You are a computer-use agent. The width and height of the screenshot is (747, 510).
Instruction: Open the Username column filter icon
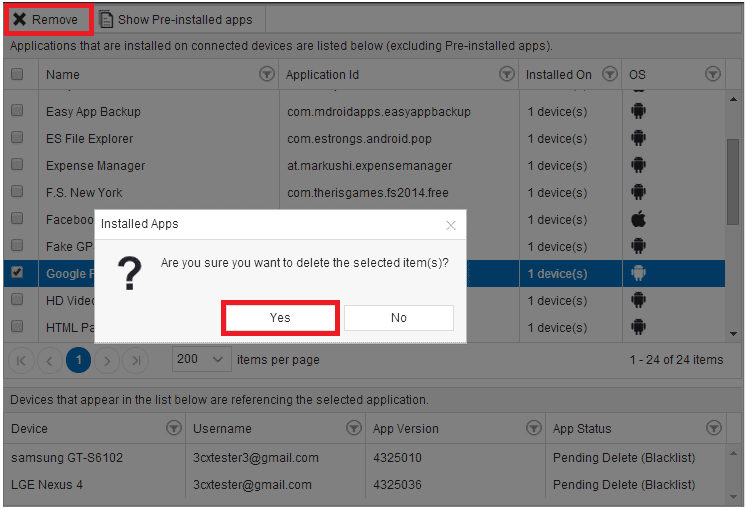(354, 428)
